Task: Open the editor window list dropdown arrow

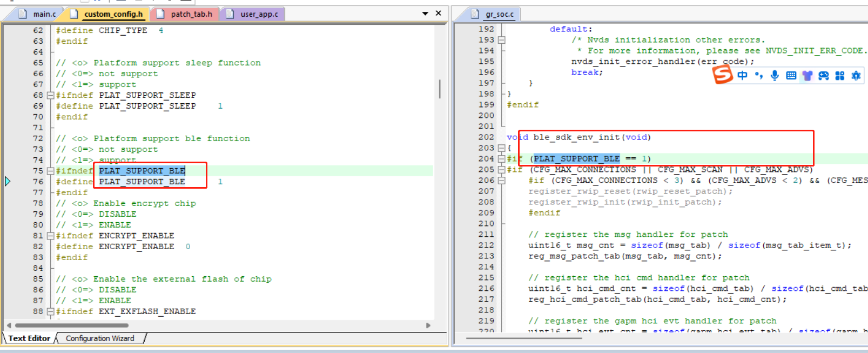Action: pyautogui.click(x=425, y=14)
